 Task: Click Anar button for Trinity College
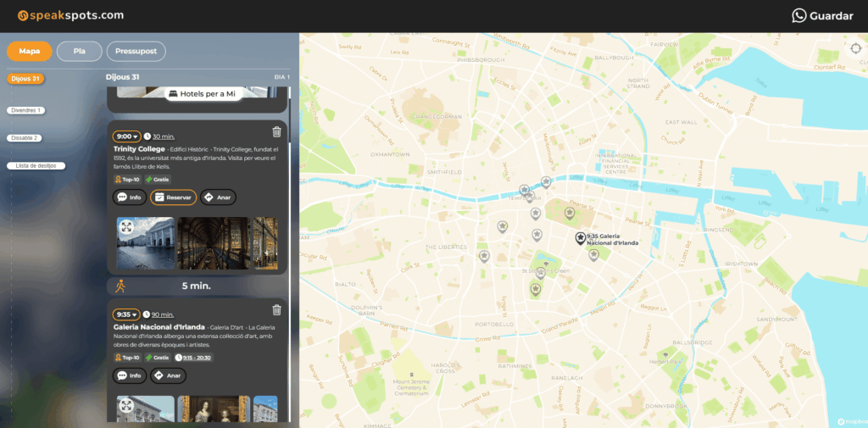coord(218,197)
